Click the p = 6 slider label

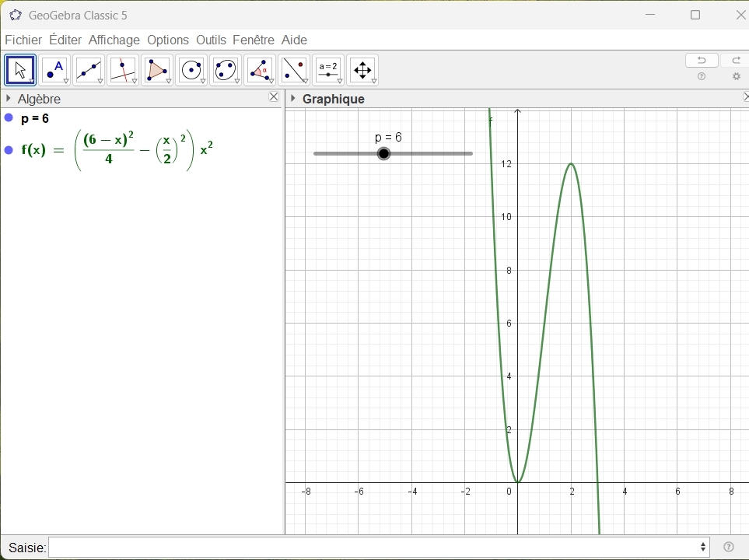pyautogui.click(x=388, y=138)
